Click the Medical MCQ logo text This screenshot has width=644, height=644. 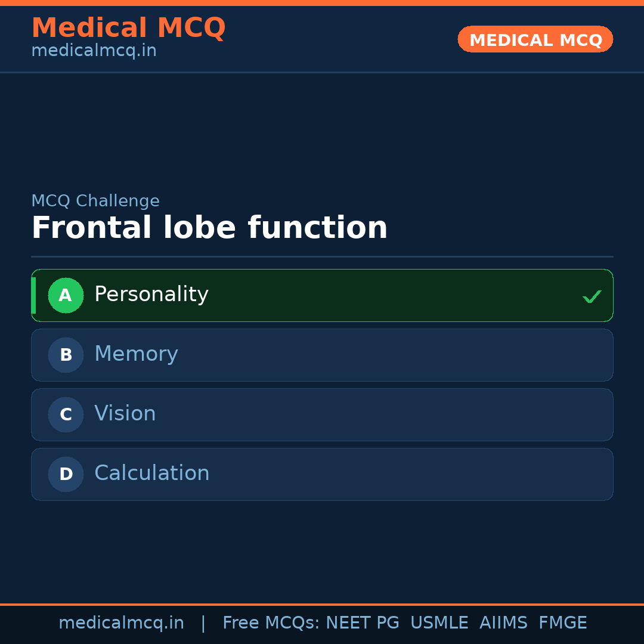tap(128, 28)
